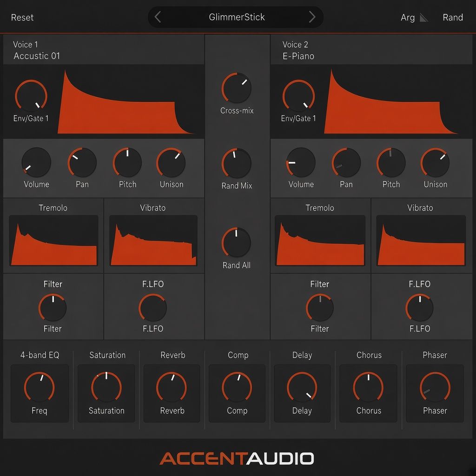Click Voice 1 Filter knob
This screenshot has height=476, width=476.
click(x=53, y=308)
